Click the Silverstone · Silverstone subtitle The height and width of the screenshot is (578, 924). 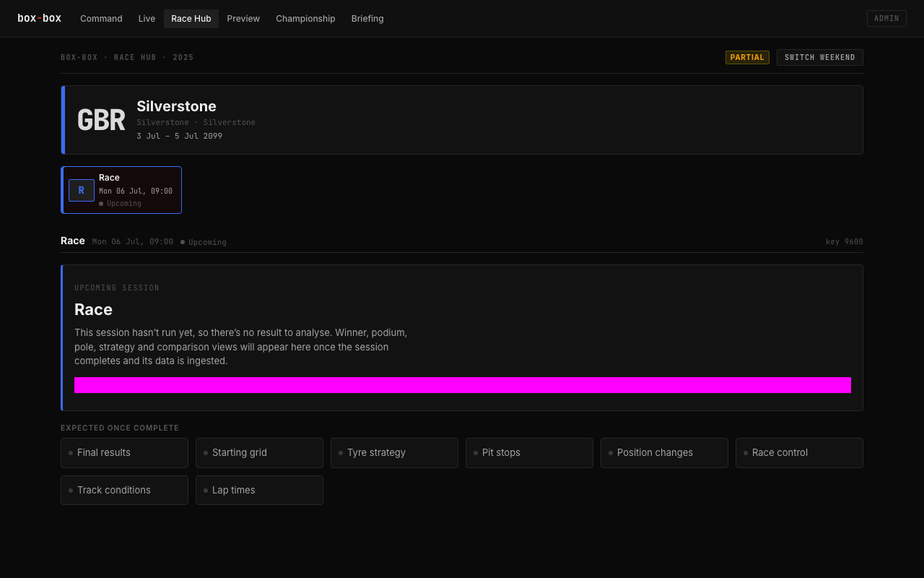click(x=196, y=123)
